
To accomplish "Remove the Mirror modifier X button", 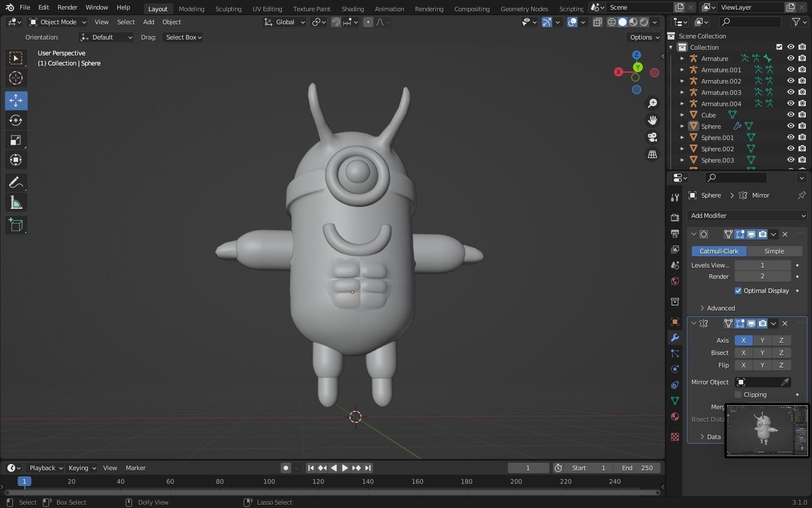I will (x=785, y=323).
